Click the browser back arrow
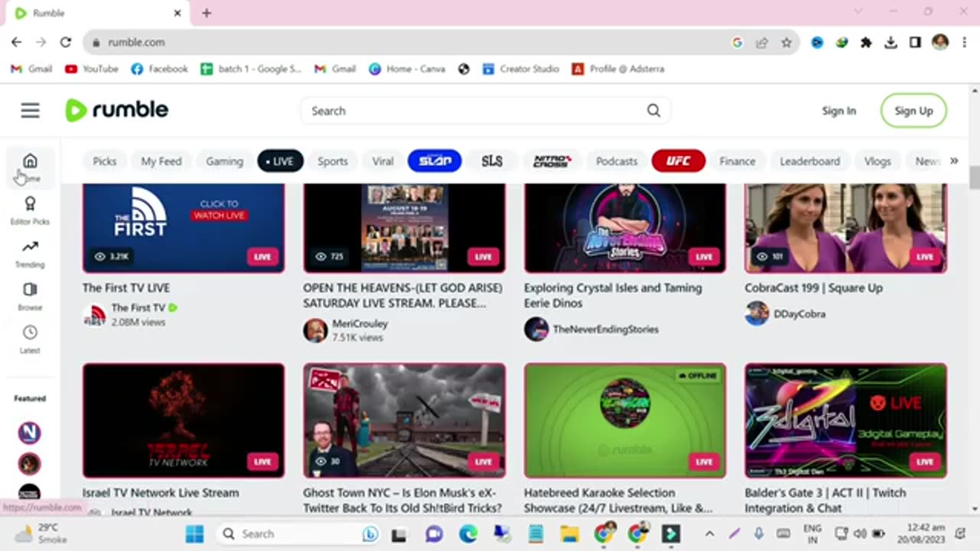 pos(16,42)
